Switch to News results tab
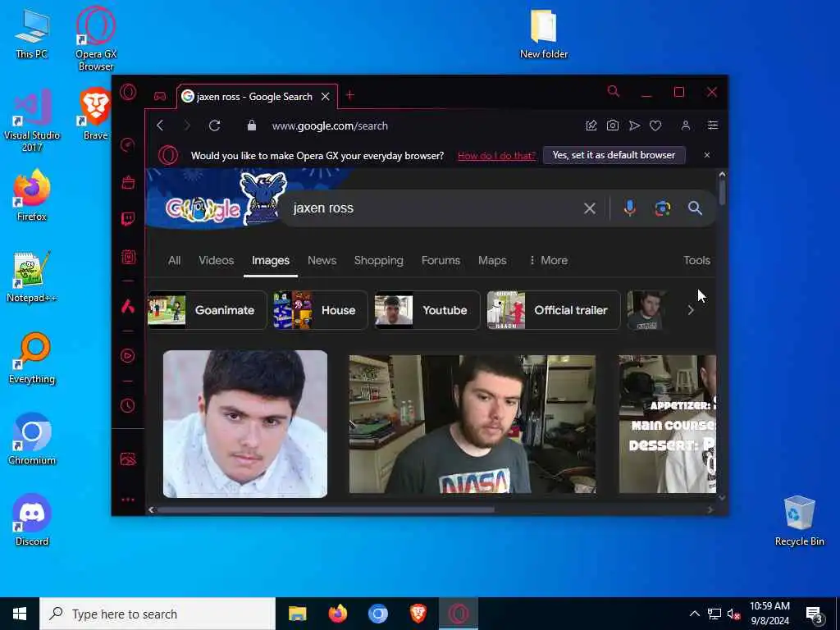Viewport: 840px width, 630px height. tap(322, 260)
